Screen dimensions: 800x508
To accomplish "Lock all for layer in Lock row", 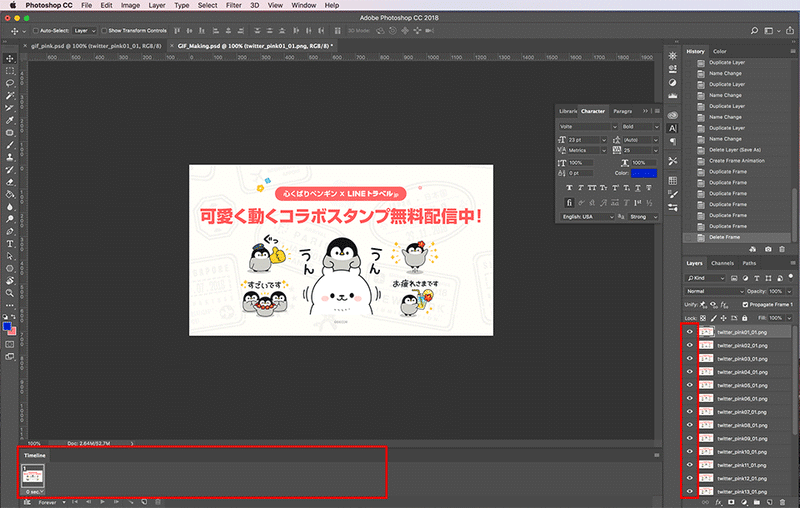I will coord(744,318).
